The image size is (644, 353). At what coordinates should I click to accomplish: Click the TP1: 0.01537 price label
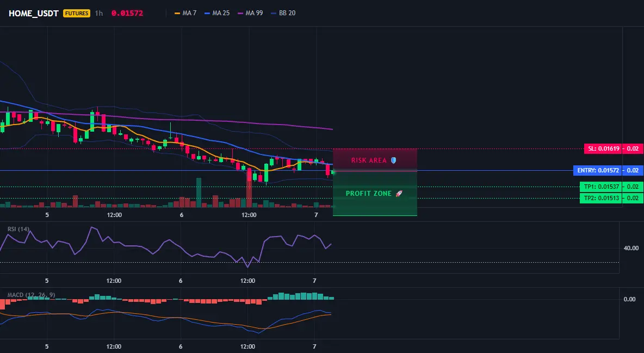(x=600, y=187)
